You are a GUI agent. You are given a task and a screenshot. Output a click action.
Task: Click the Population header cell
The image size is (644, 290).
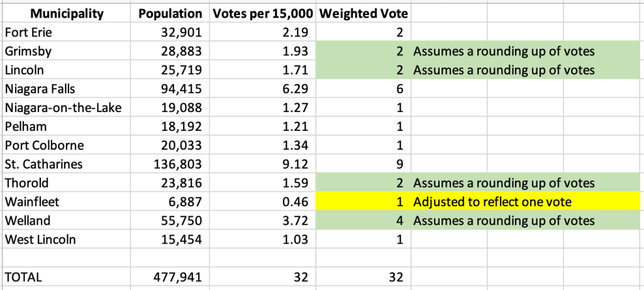pos(170,13)
